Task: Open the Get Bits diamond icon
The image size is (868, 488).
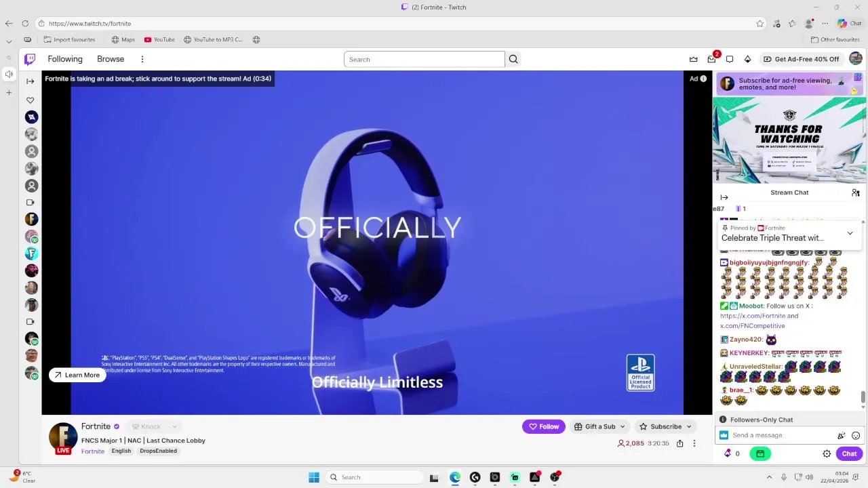Action: [747, 59]
